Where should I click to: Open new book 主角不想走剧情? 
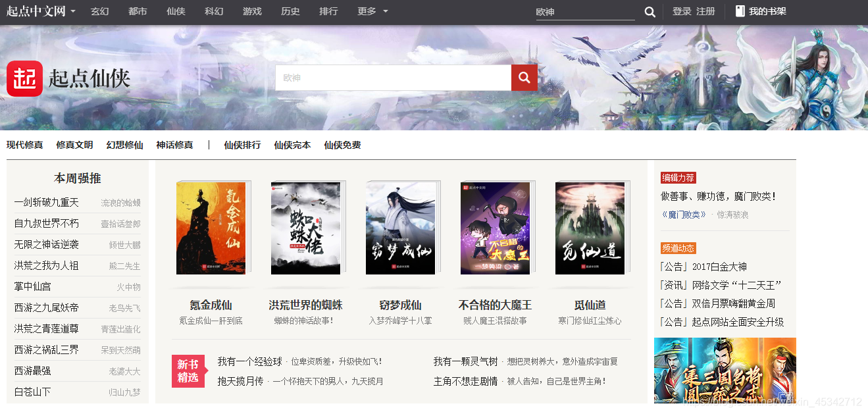465,381
